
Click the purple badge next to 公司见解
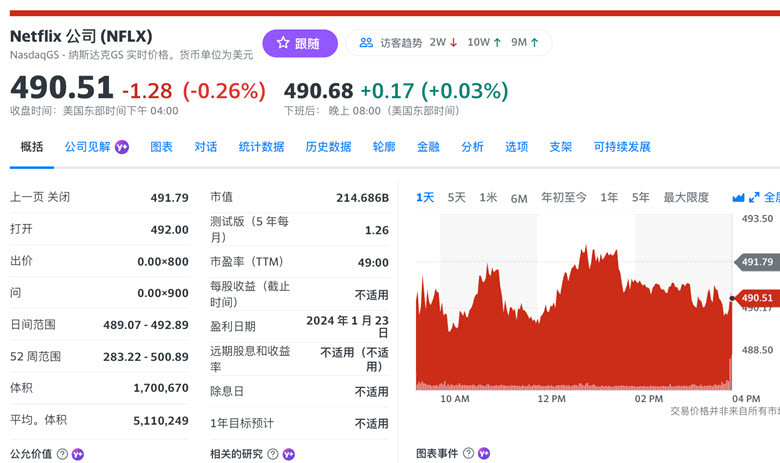[x=122, y=147]
